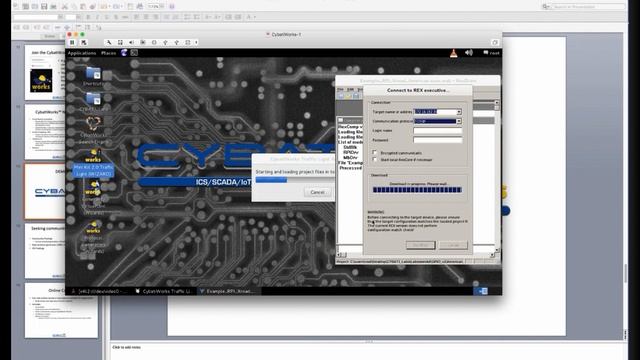The image size is (640, 360).
Task: Open the VM settings wrench icon
Action: click(109, 42)
